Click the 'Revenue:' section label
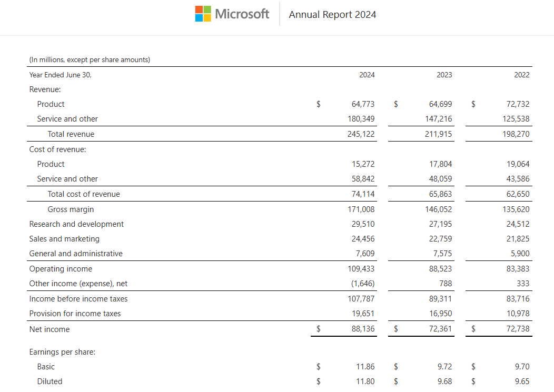Image resolution: width=554 pixels, height=392 pixels. [45, 89]
